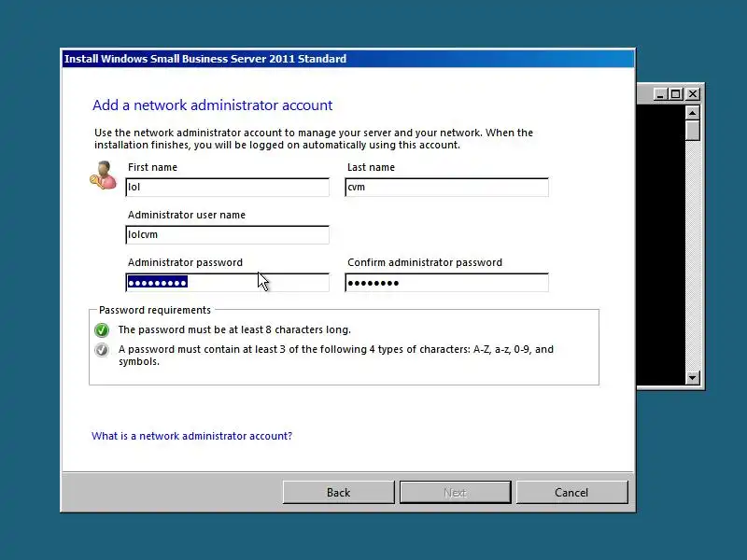
Task: Go back with the Back button
Action: pyautogui.click(x=338, y=493)
